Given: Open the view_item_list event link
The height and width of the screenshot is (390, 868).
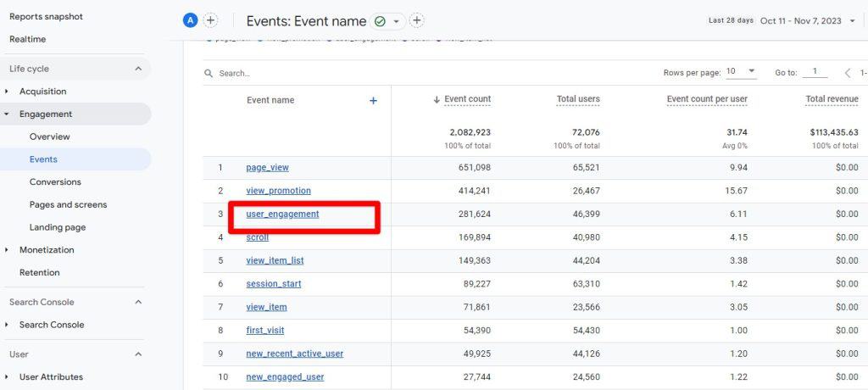Looking at the screenshot, I should click(275, 260).
